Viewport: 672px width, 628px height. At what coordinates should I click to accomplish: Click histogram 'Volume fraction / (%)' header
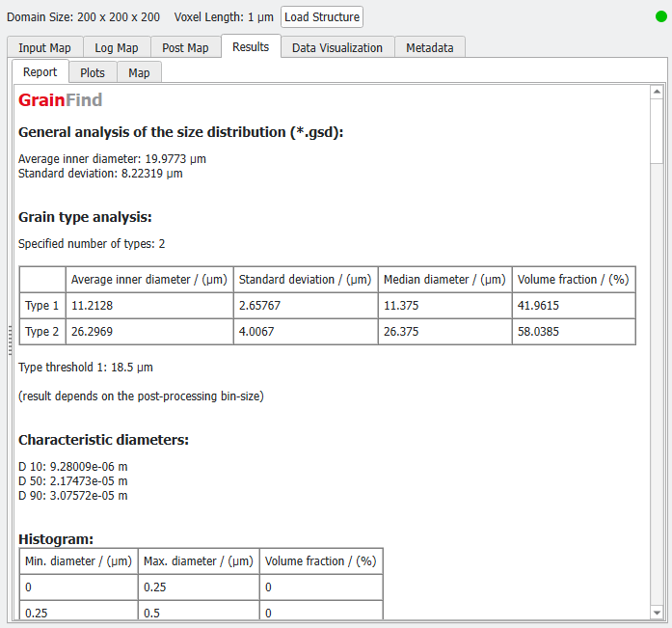[x=320, y=561]
